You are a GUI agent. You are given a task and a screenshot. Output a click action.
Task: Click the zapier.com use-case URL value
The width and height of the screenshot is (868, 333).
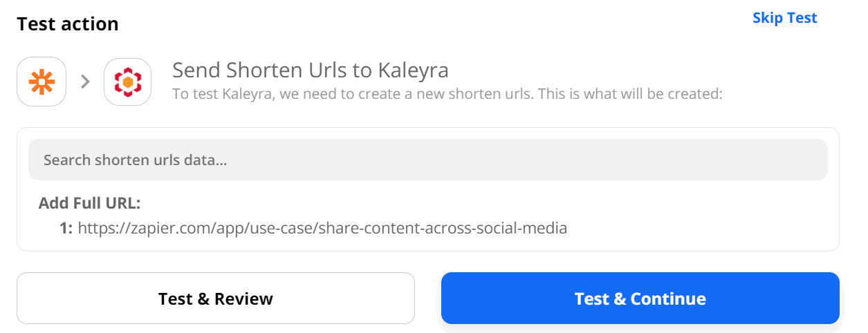pyautogui.click(x=322, y=227)
